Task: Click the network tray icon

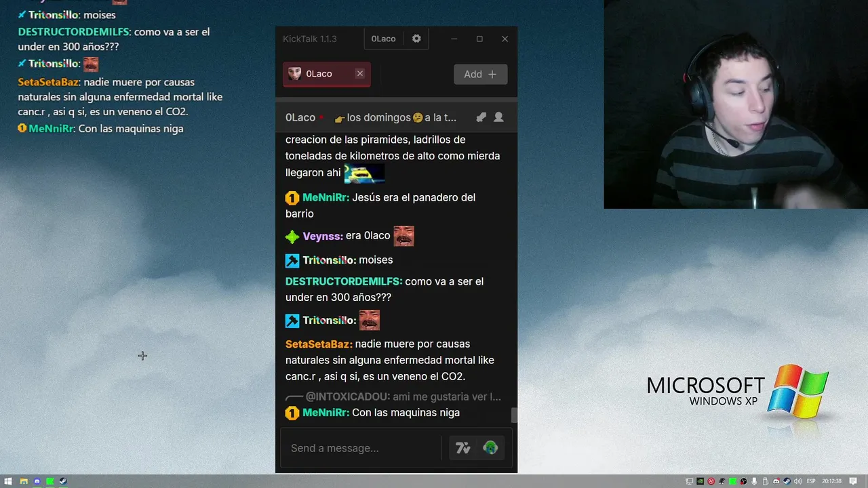Action: 690,481
